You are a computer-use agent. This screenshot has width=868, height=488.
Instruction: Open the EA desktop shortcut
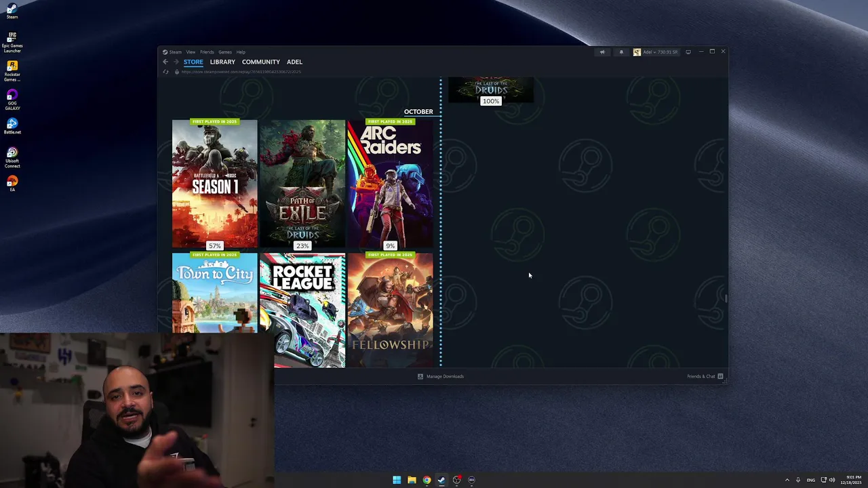[12, 184]
